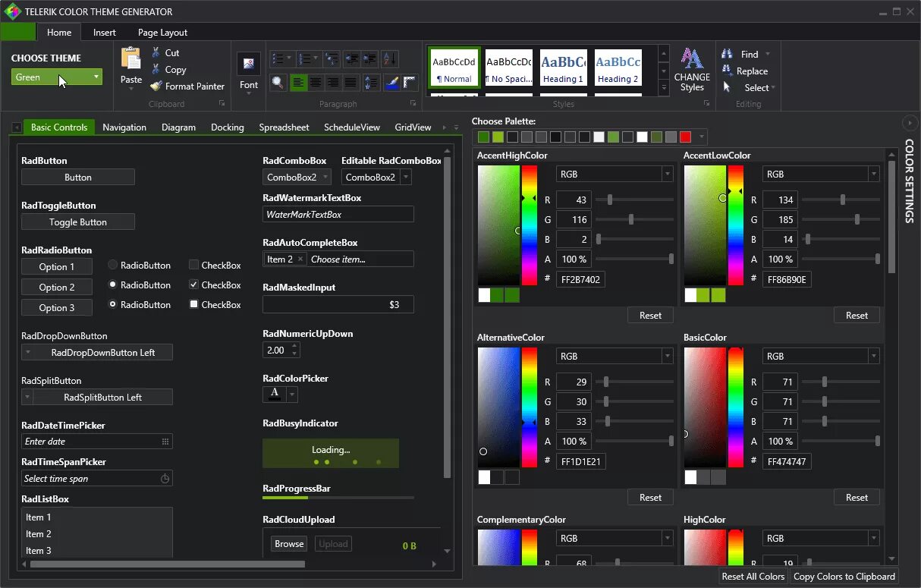Viewport: 921px width, 588px height.
Task: Click the Cut scissors icon
Action: coord(156,52)
